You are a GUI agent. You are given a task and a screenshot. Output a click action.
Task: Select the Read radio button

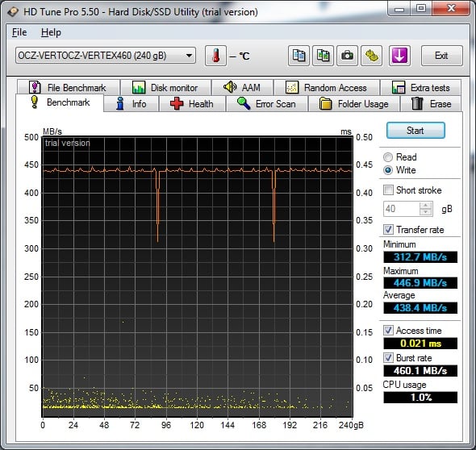click(388, 157)
